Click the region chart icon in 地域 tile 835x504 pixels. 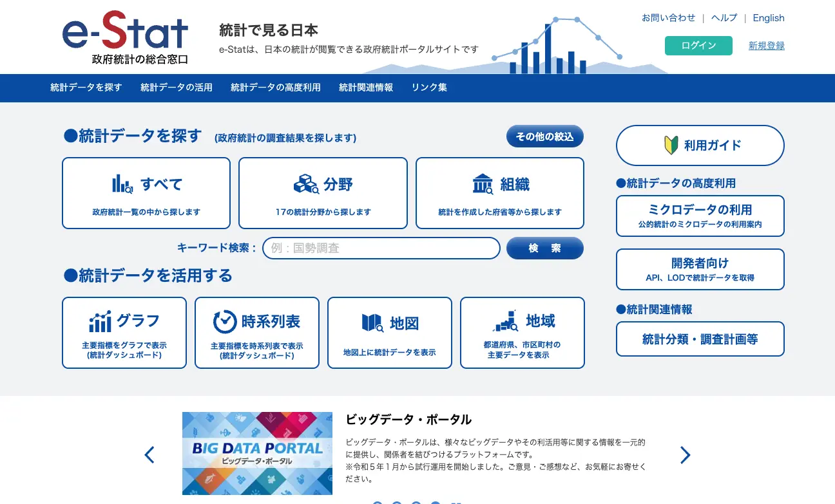[x=505, y=321]
